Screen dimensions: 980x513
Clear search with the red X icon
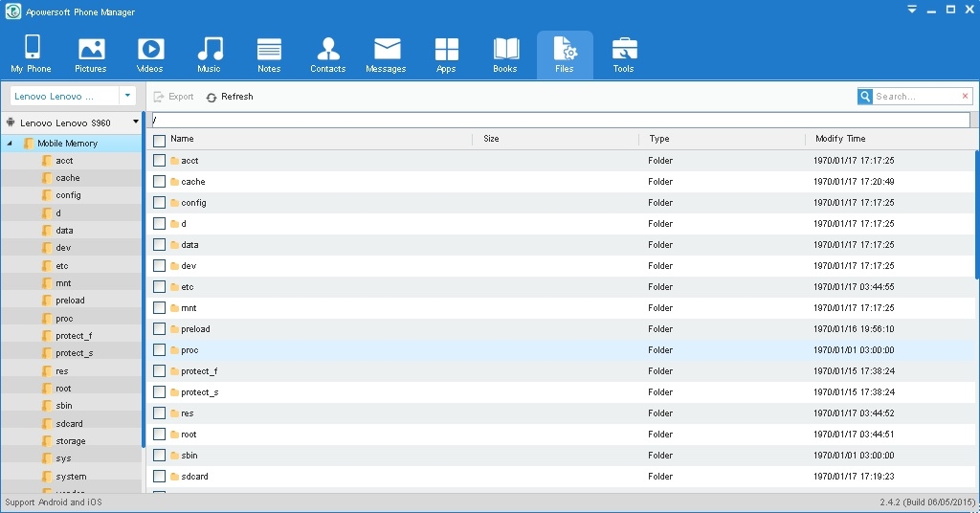tap(965, 97)
